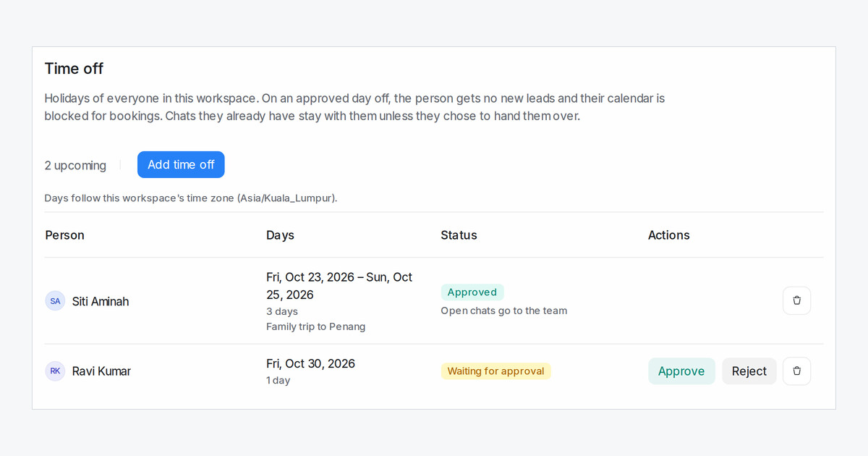868x456 pixels.
Task: Click the Person column header
Action: (65, 235)
